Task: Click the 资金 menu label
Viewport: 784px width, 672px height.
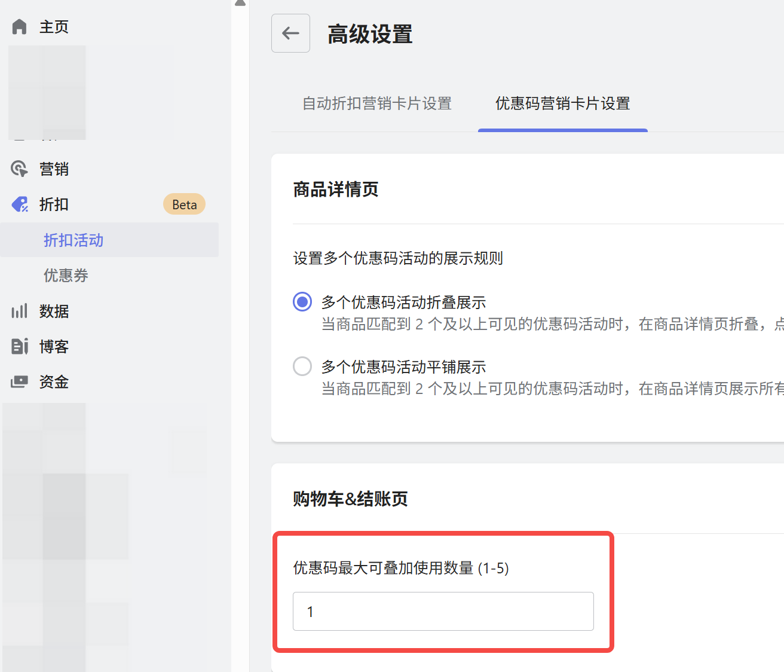Action: click(54, 381)
